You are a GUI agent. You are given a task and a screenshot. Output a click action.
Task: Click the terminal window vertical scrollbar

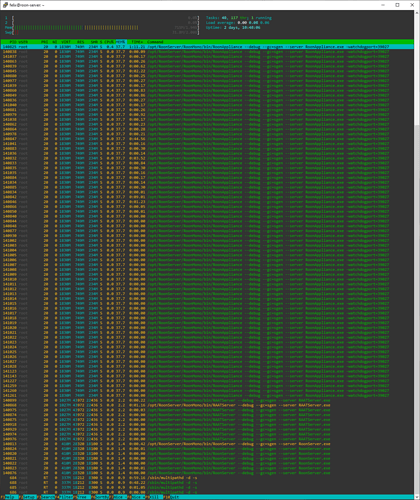[x=417, y=252]
